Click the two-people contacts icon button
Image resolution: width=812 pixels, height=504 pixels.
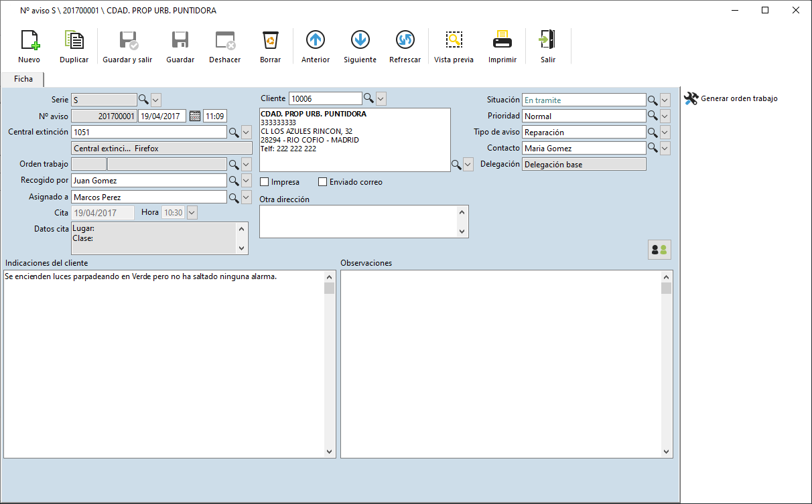click(x=659, y=250)
